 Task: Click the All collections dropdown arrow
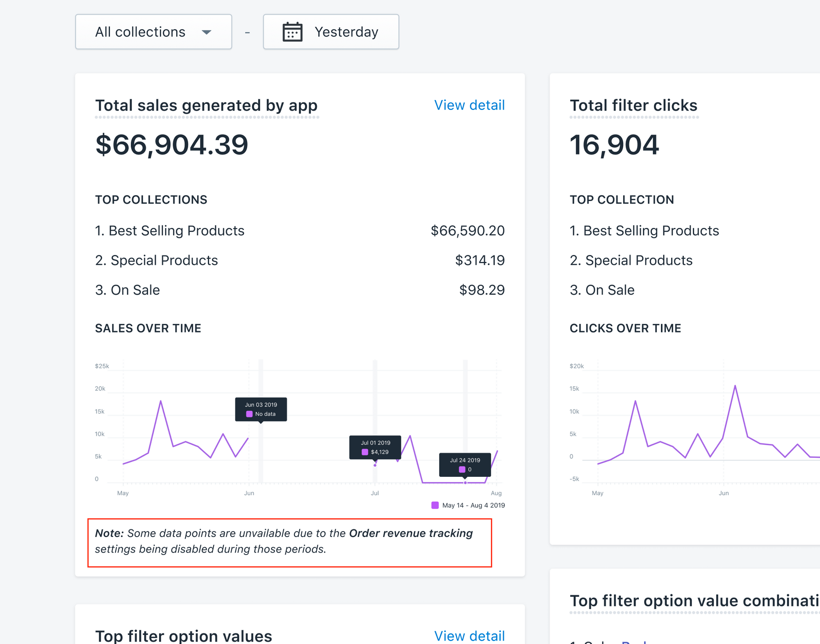click(x=207, y=32)
